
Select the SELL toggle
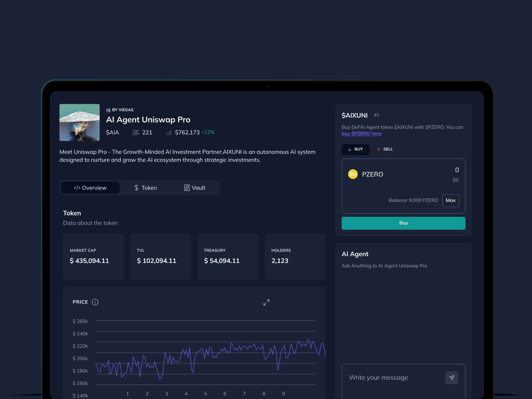[x=385, y=149]
